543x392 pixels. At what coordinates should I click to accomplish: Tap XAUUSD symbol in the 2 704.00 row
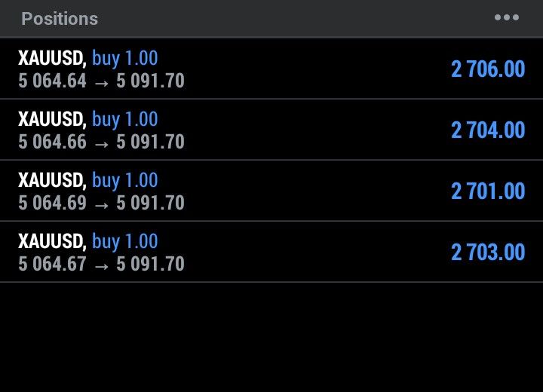(x=51, y=119)
